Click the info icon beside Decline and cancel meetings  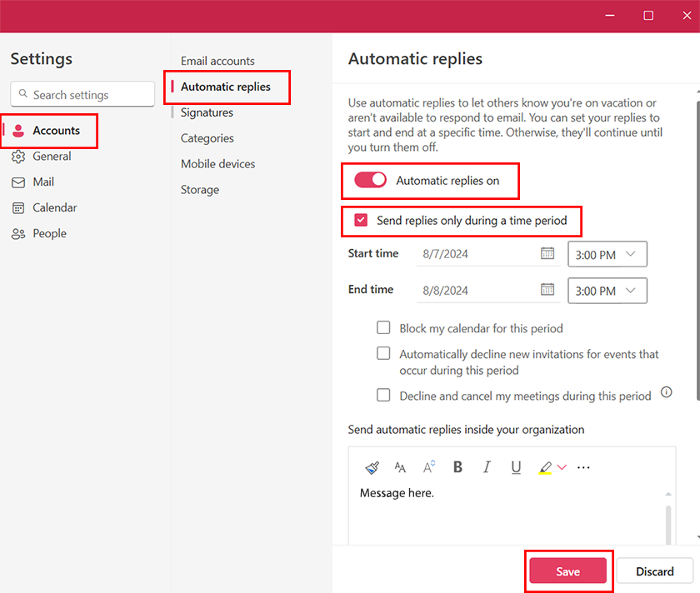[x=666, y=392]
